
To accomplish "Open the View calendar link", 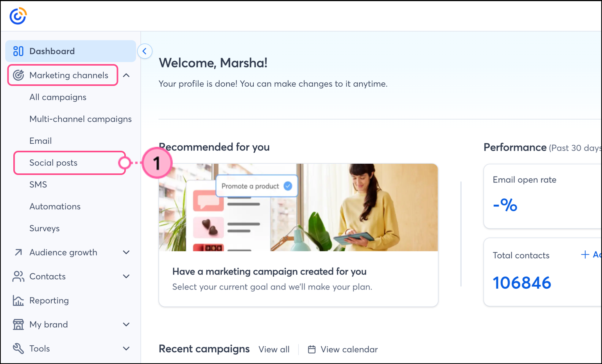I will (x=343, y=350).
